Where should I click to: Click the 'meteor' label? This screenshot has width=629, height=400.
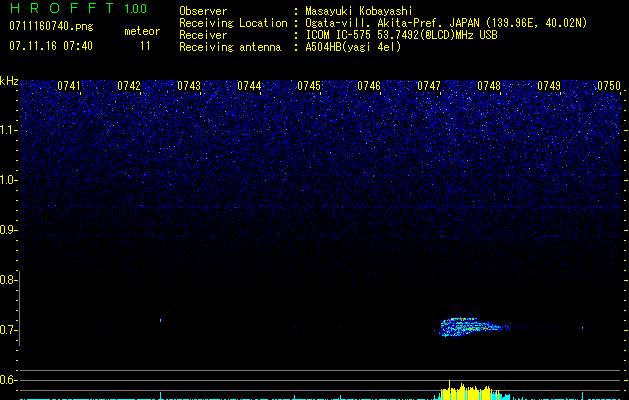[142, 31]
